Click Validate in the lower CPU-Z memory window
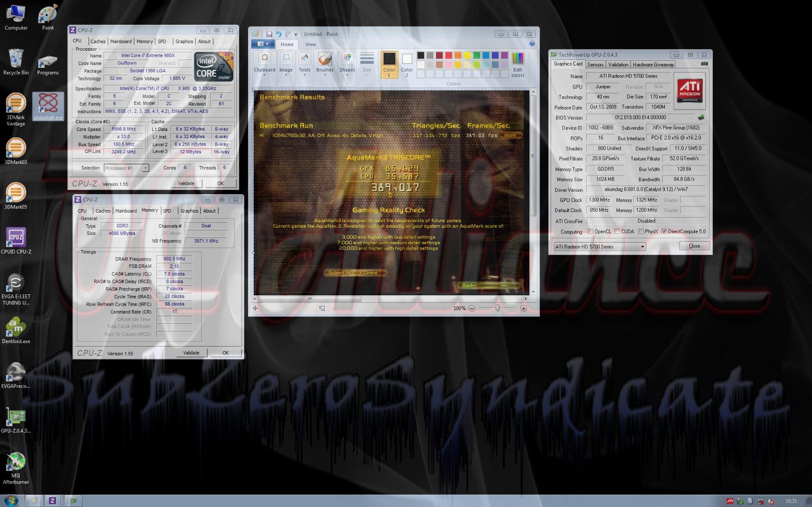This screenshot has height=507, width=812. pos(191,353)
